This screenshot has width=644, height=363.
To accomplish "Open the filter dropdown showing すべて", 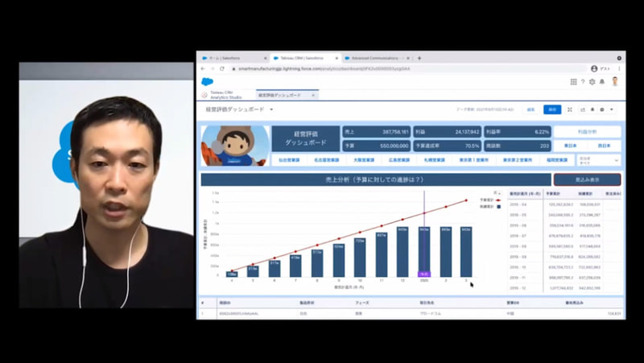I will tap(599, 160).
